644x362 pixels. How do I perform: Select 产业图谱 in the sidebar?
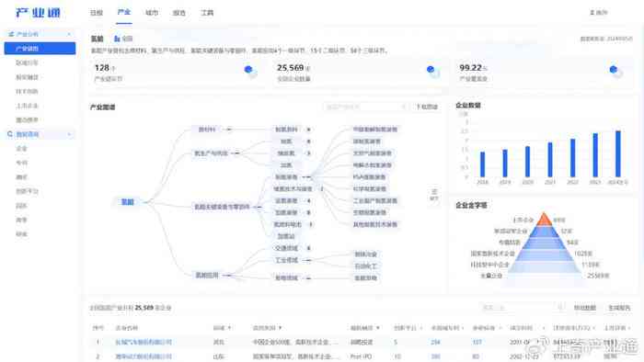[x=40, y=49]
